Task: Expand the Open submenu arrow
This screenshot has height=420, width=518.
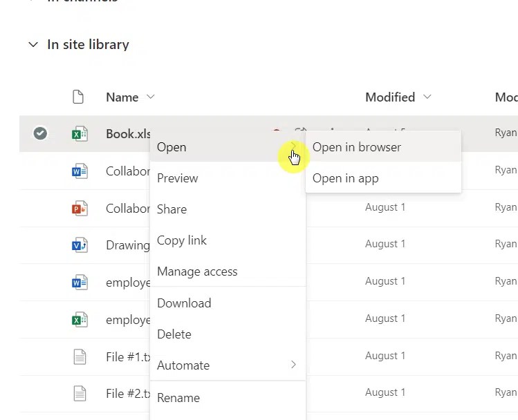Action: point(293,146)
